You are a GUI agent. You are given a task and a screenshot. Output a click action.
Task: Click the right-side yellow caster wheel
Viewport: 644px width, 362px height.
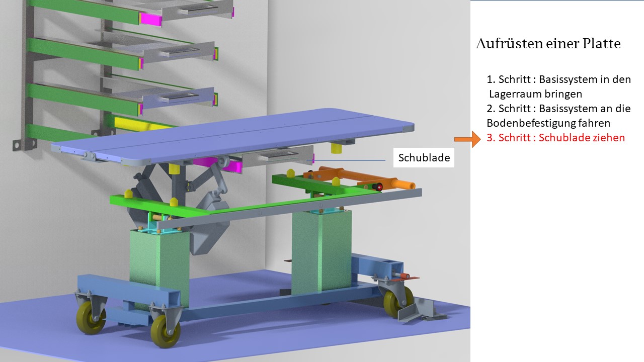(392, 303)
